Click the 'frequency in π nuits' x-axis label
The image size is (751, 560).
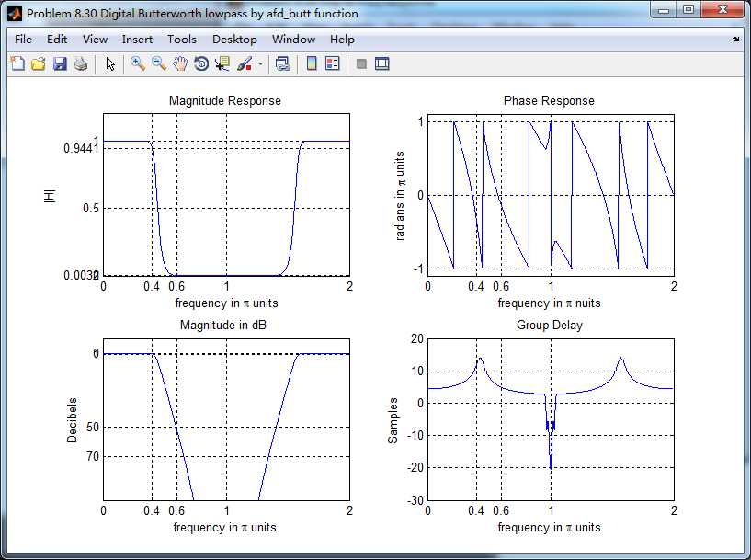549,303
